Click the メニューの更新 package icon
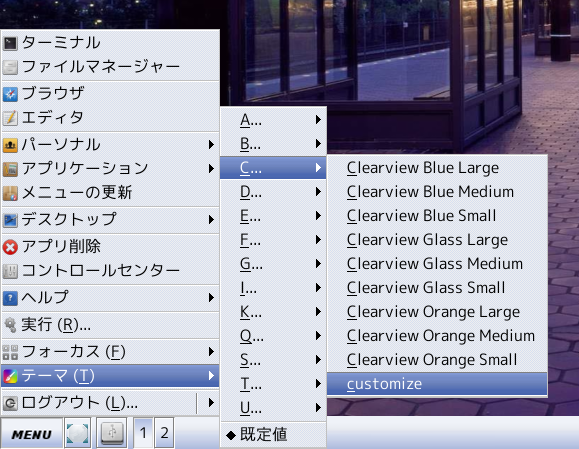The height and width of the screenshot is (449, 579). [x=10, y=193]
